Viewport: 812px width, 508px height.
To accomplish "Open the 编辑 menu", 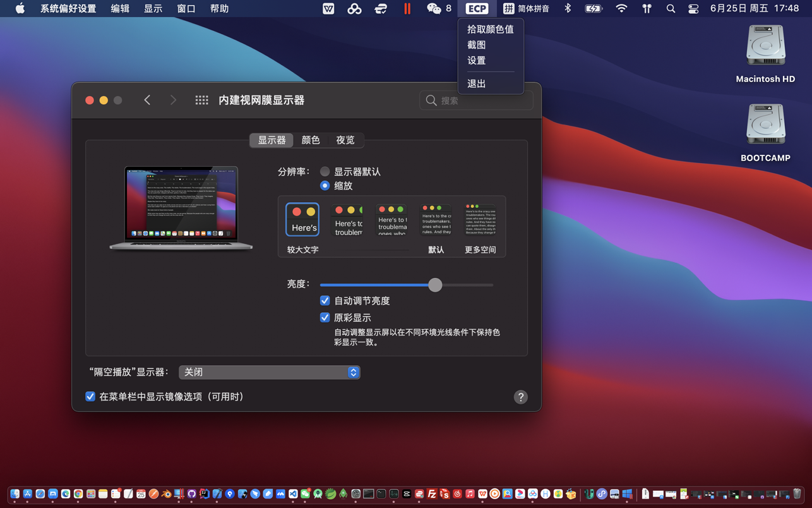I will [x=120, y=8].
